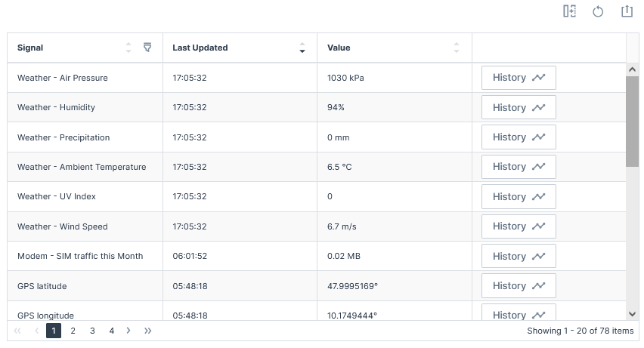
Task: Show History for Weather - Precipitation
Action: [519, 137]
